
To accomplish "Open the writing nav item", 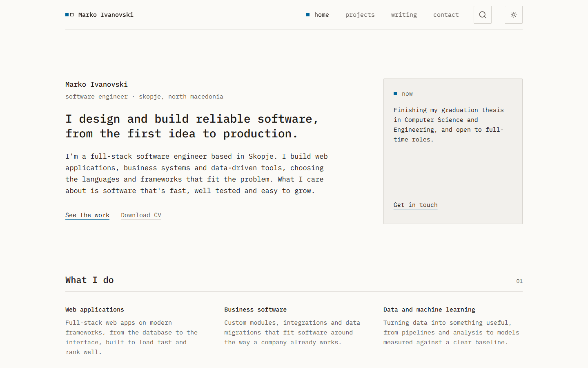I will [404, 15].
